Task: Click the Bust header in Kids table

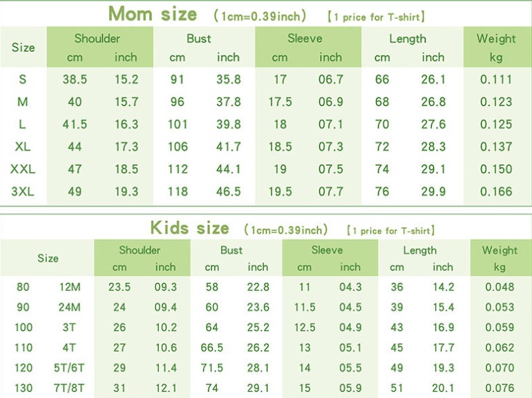Action: click(x=231, y=250)
